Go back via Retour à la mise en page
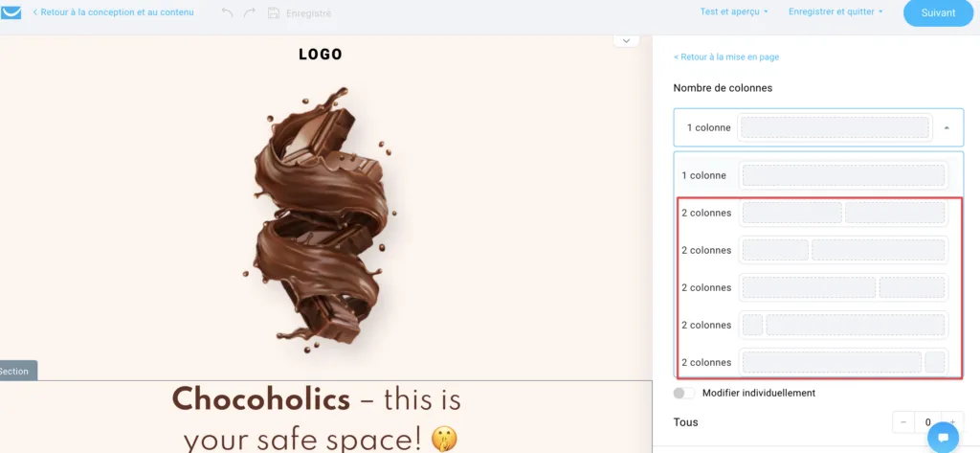 tap(726, 57)
